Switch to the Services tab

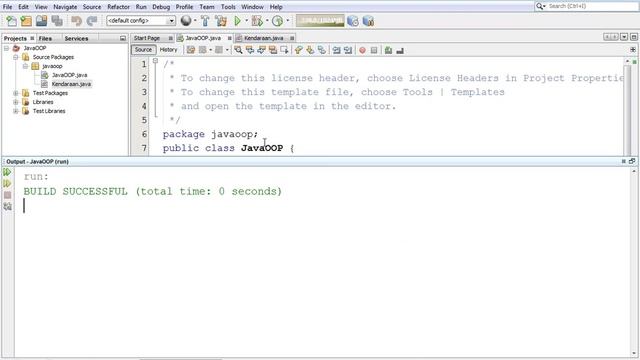(76, 38)
